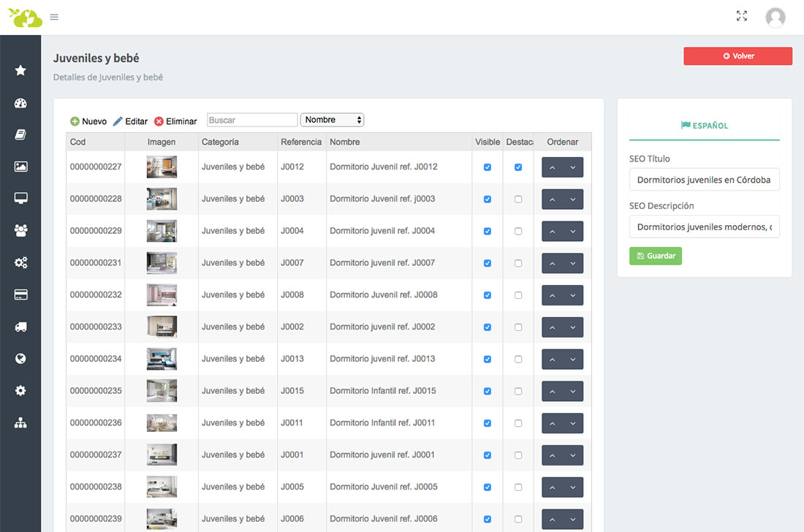Move Dormitorio juvenil ref. J0004 down in order
Screen dimensions: 804x532
point(573,232)
